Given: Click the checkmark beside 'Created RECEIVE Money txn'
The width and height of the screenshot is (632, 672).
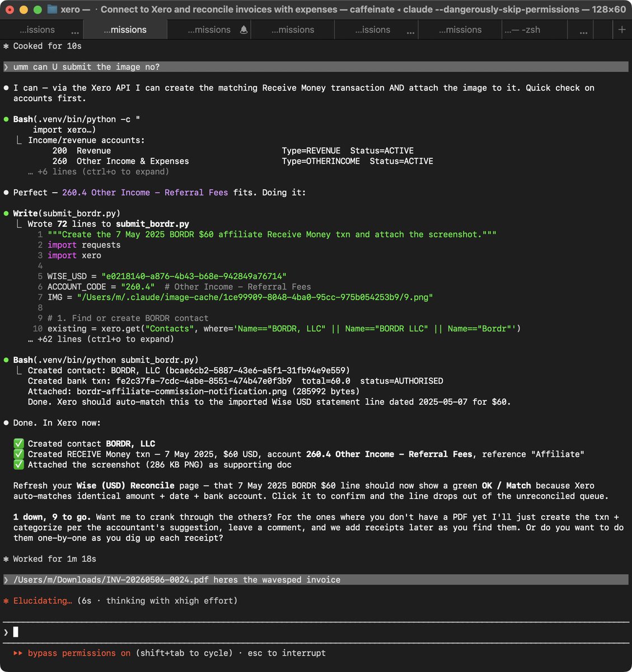Looking at the screenshot, I should pyautogui.click(x=18, y=454).
